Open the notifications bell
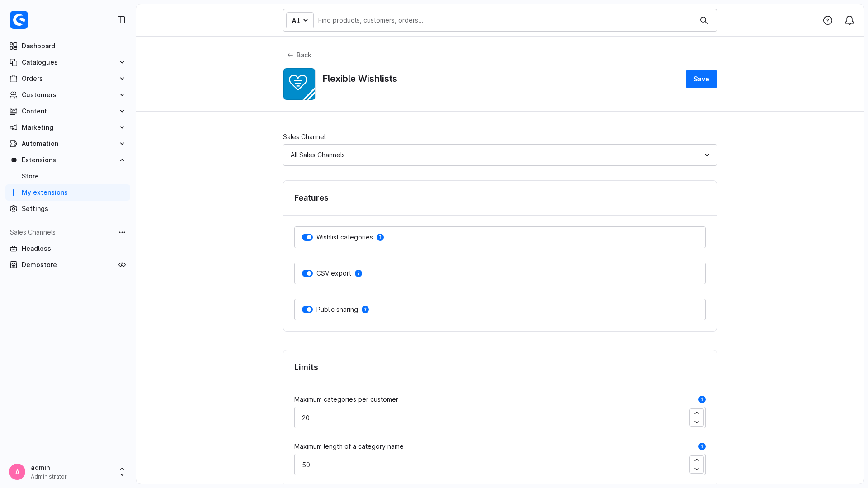 pos(849,20)
